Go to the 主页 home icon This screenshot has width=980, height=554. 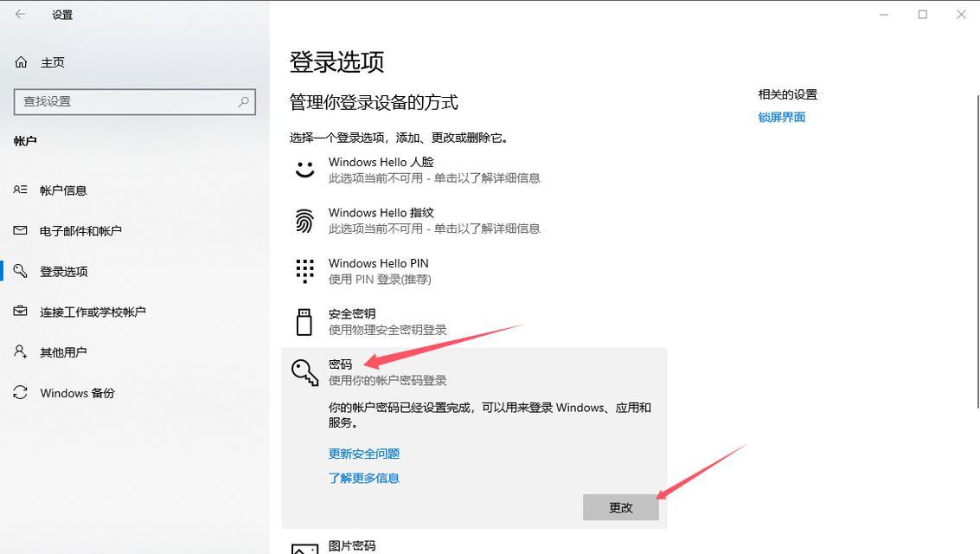22,62
